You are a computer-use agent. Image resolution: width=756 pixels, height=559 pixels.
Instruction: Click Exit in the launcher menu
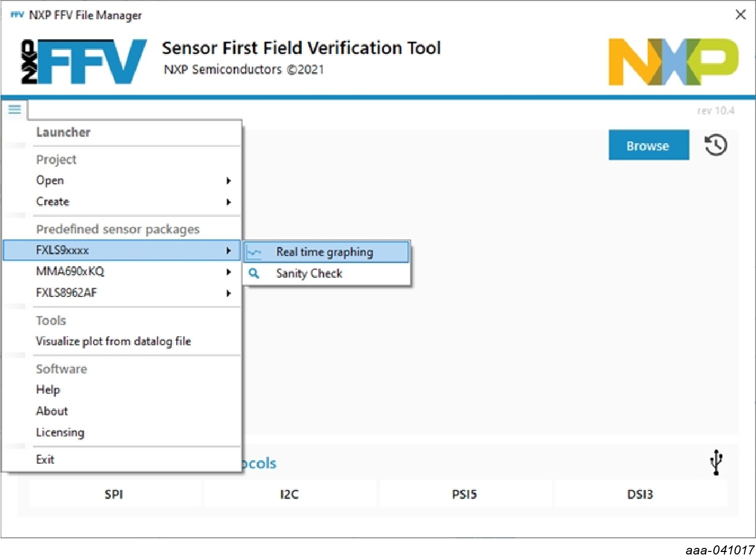(45, 459)
